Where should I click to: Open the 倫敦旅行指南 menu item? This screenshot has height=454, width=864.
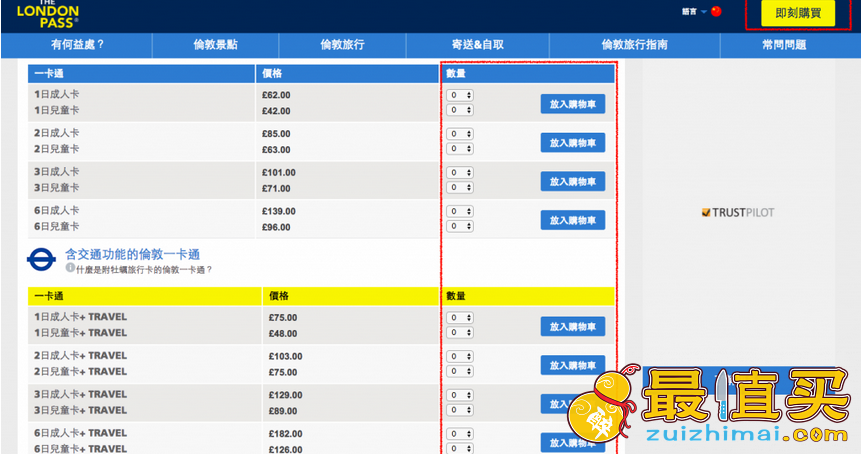coord(634,45)
